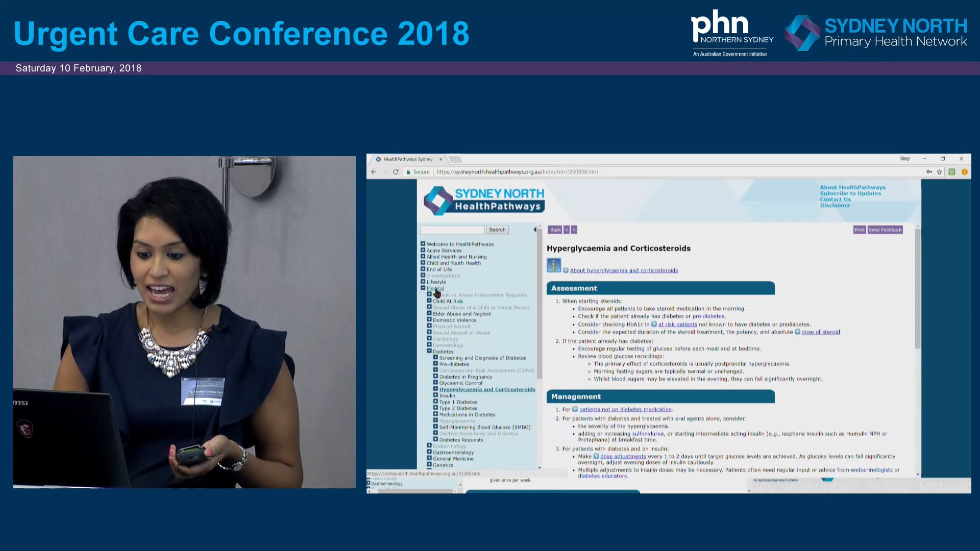The height and width of the screenshot is (551, 980).
Task: Click inside the sidebar Search input field
Action: (451, 230)
